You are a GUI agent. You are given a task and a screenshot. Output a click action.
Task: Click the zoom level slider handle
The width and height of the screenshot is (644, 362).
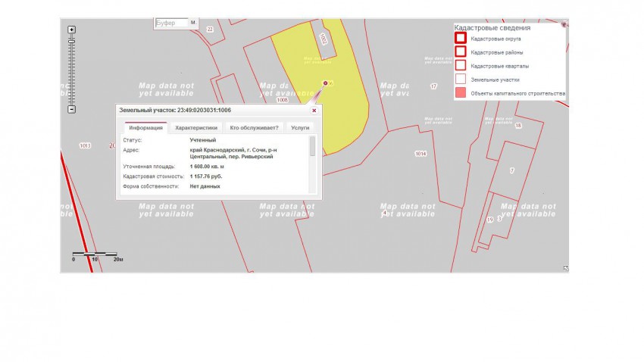pyautogui.click(x=71, y=41)
